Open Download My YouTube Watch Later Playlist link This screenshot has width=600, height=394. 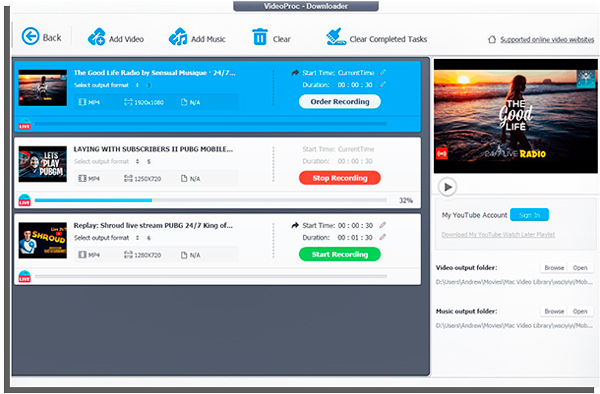coord(498,234)
